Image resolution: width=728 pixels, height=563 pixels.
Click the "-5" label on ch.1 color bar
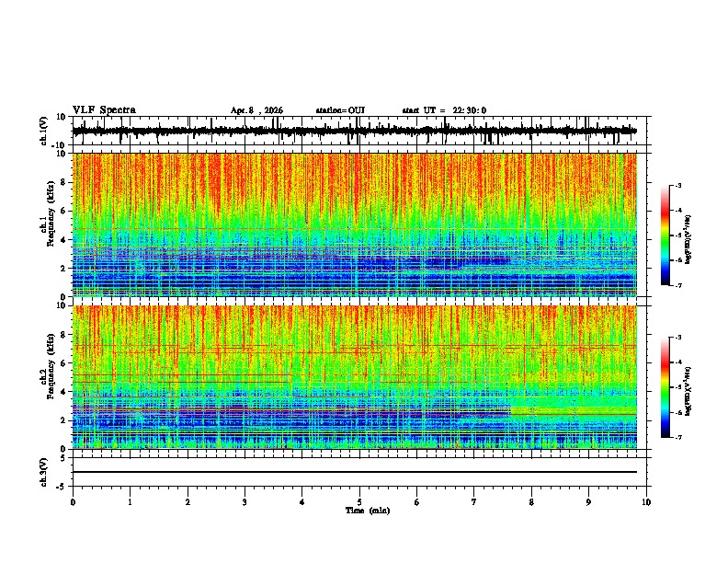coord(678,236)
